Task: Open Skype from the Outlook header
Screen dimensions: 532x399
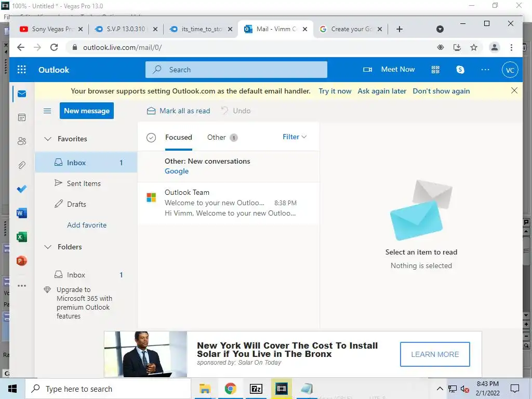Action: 460,70
